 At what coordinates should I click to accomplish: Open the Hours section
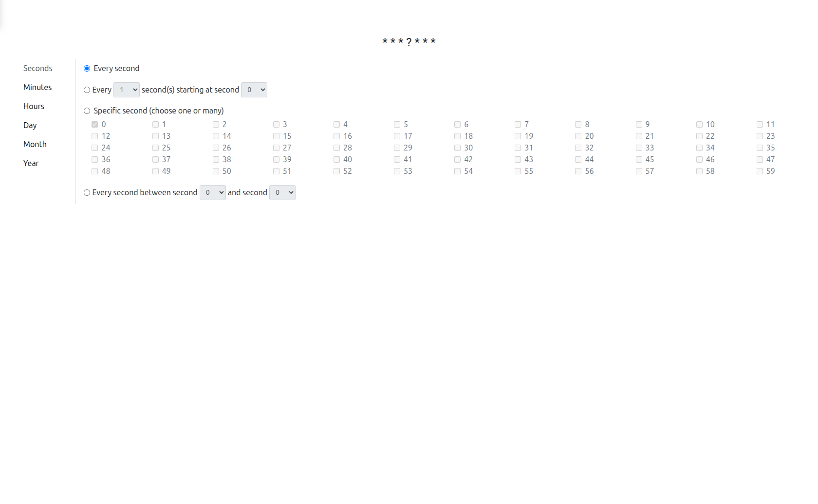click(x=34, y=106)
